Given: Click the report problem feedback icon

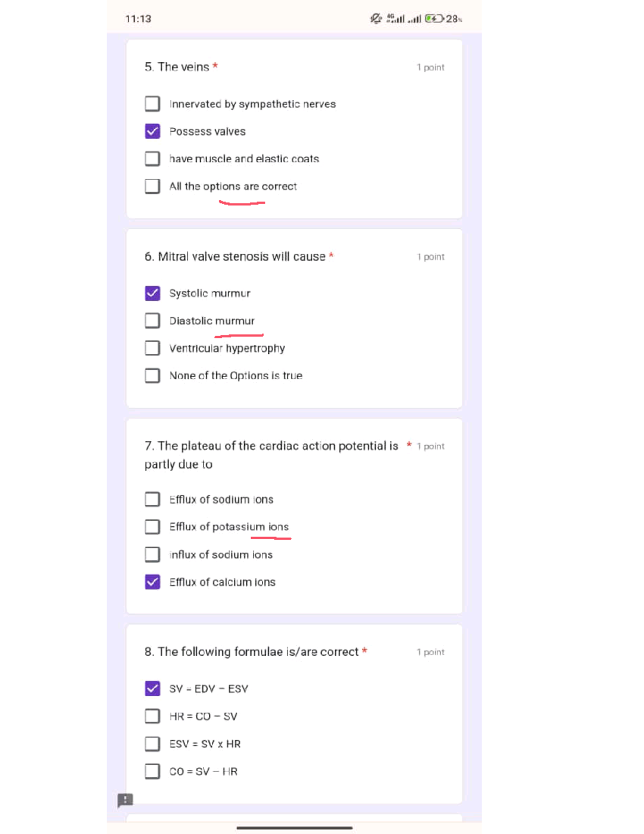Looking at the screenshot, I should point(125,800).
